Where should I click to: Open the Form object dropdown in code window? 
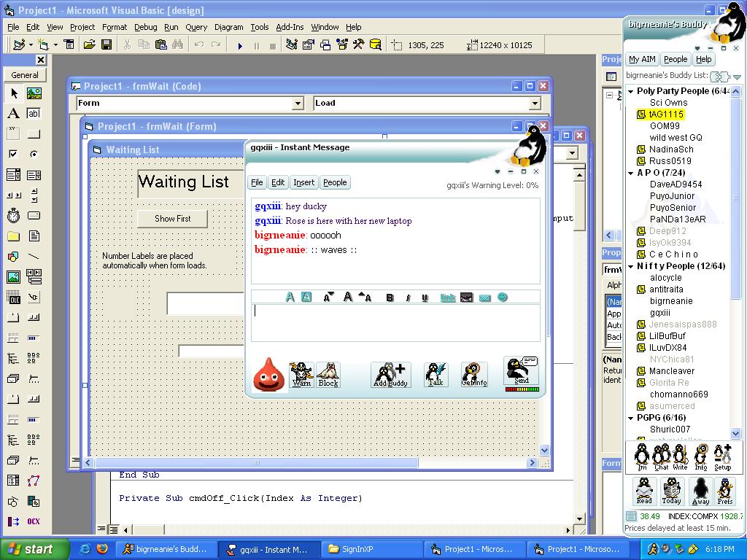tap(298, 103)
